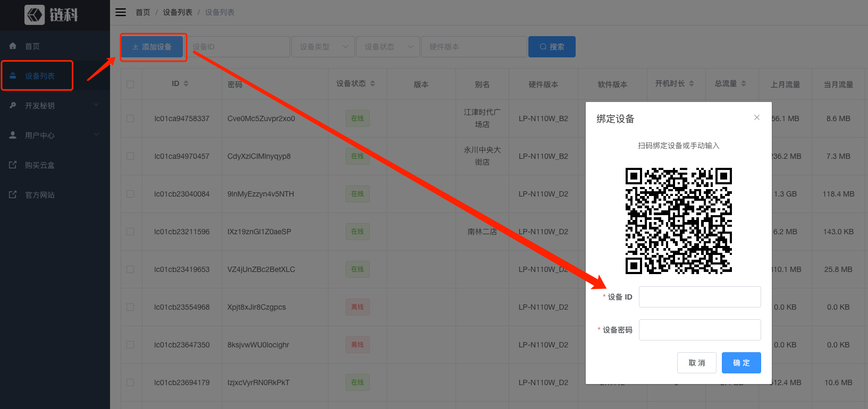Click the 添加设备 button
Viewport: 868px width, 409px height.
click(x=153, y=47)
